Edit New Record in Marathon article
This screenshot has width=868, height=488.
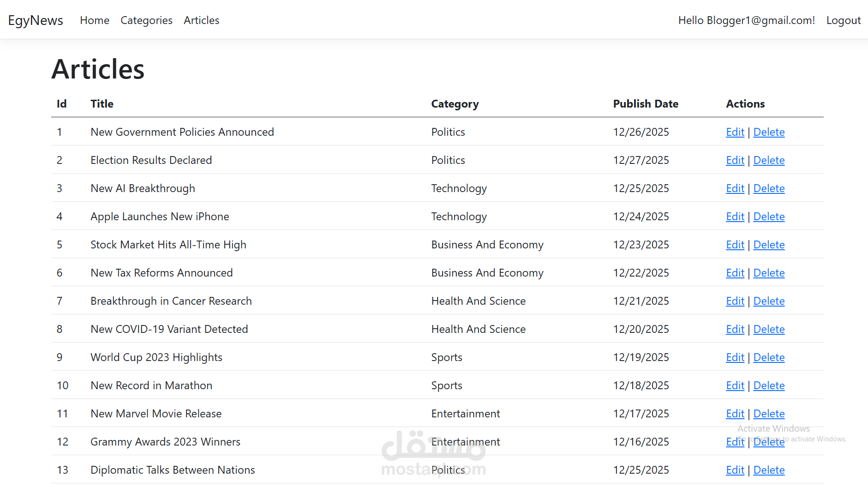coord(735,386)
